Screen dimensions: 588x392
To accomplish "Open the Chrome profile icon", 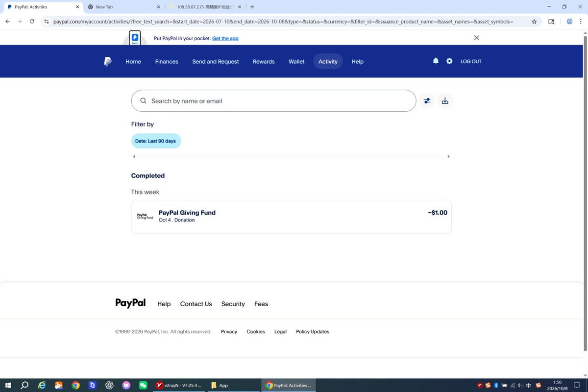I will tap(569, 22).
